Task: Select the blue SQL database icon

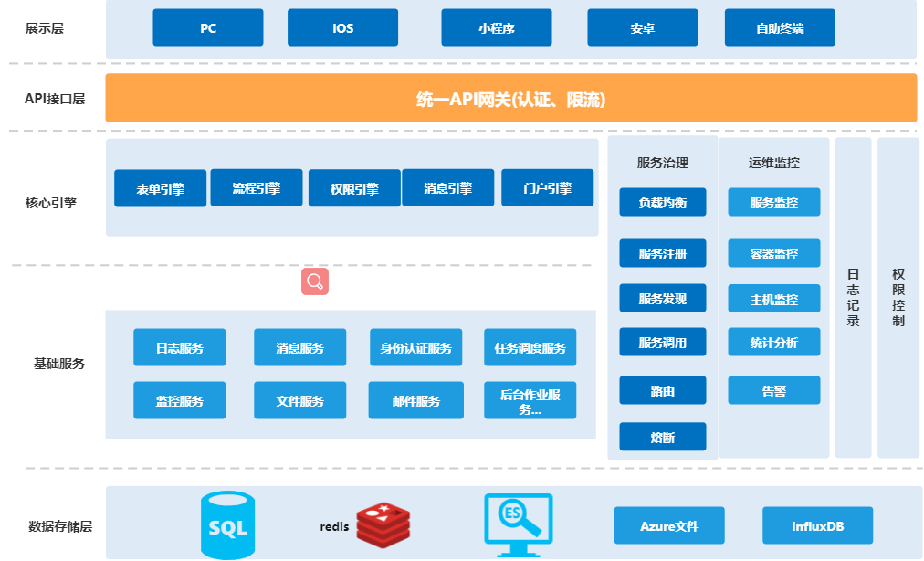Action: pos(227,525)
